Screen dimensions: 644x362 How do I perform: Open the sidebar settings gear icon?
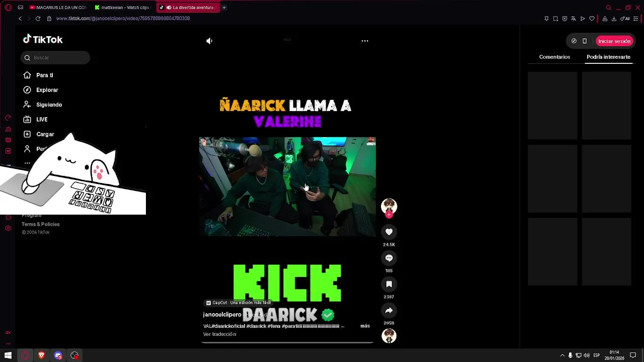pos(8,228)
